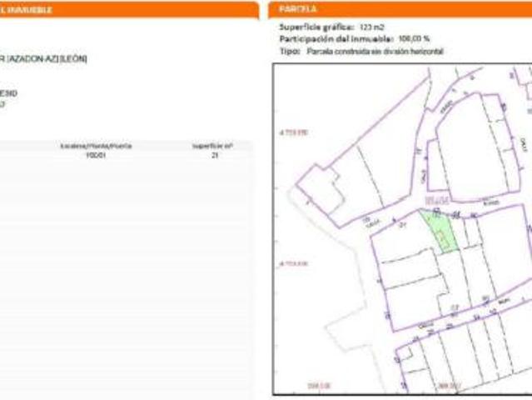The height and width of the screenshot is (400, 532).
Task: Click the '1/00/01' cell under Escalera/Planta/Puerta
Action: click(x=96, y=155)
